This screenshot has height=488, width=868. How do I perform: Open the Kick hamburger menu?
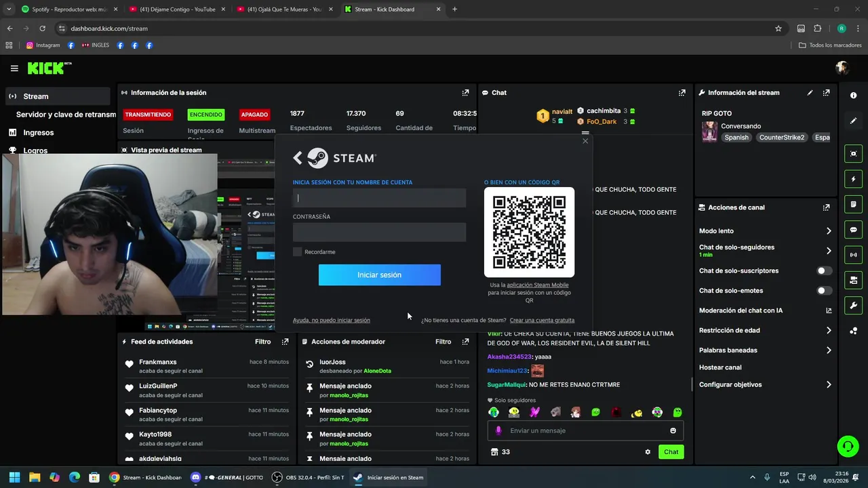14,68
